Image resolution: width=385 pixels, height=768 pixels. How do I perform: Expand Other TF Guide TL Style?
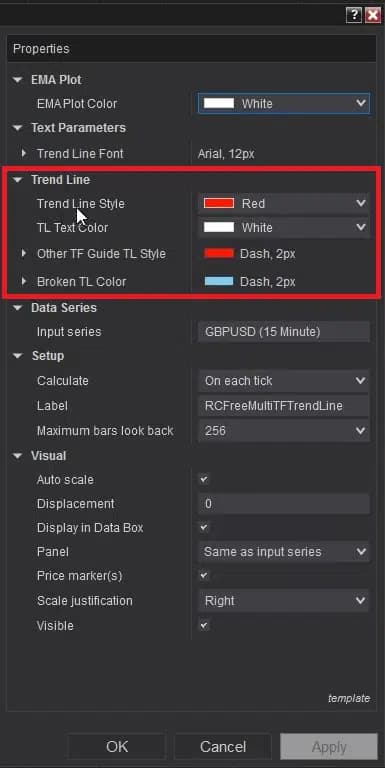tap(24, 254)
